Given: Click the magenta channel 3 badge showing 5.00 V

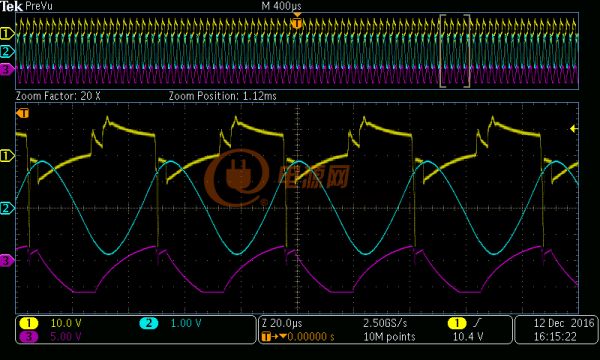Looking at the screenshot, I should [29, 337].
